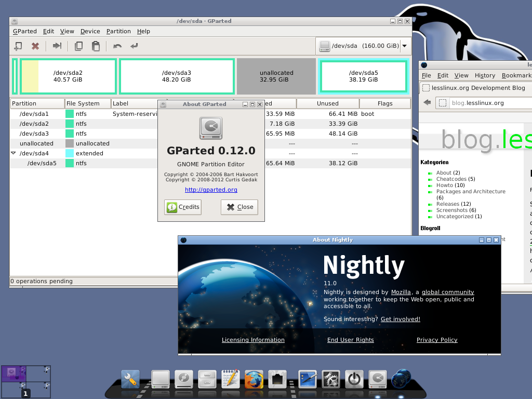
Task: Click the Nightly globe icon in dock
Action: [x=401, y=379]
